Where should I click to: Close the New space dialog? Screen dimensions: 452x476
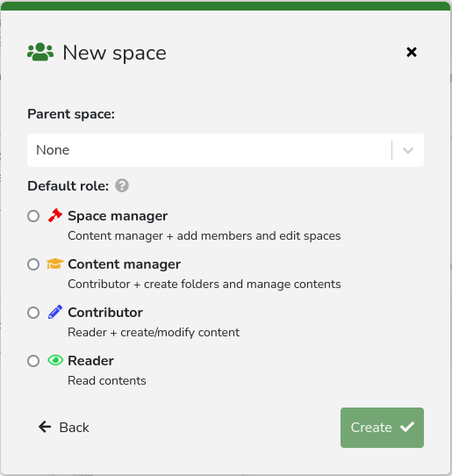coord(412,52)
